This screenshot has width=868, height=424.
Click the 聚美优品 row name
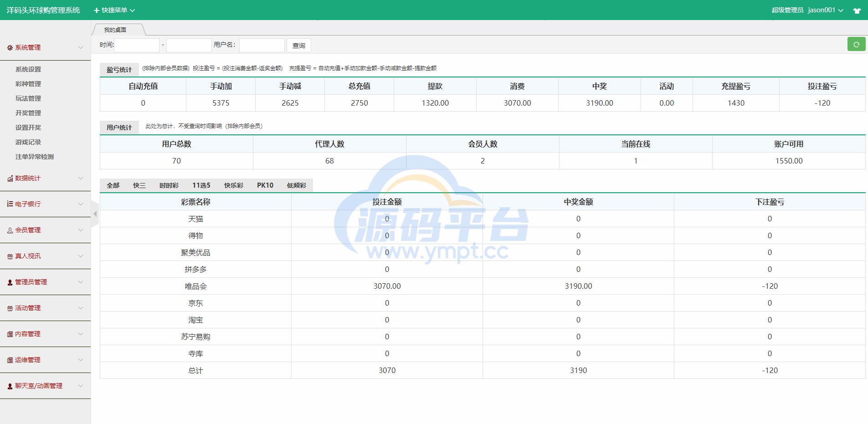click(x=195, y=252)
